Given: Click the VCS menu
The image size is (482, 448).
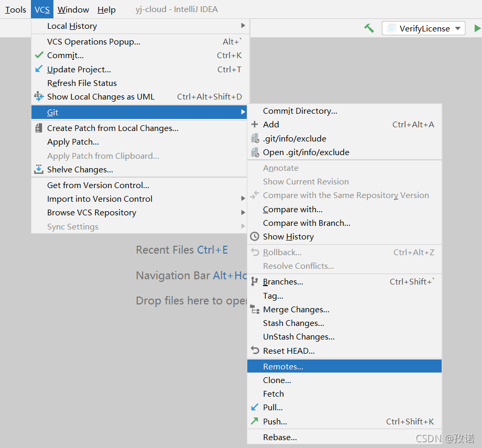Looking at the screenshot, I should pos(42,9).
